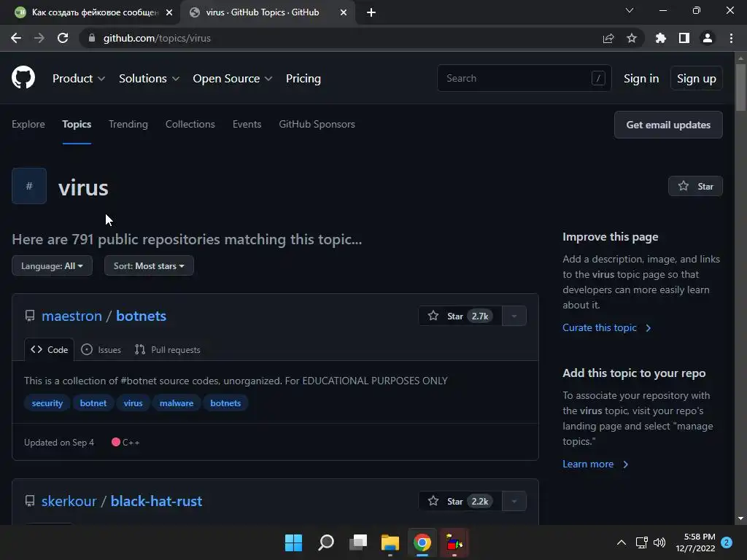The width and height of the screenshot is (747, 560).
Task: Click the Chrome taskbar icon
Action: tap(422, 542)
